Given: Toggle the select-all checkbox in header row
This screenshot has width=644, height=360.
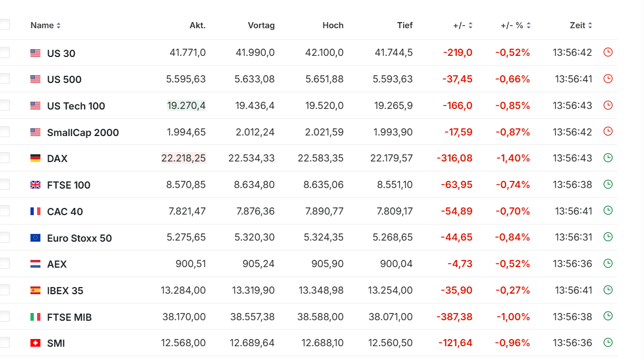Looking at the screenshot, I should tap(4, 24).
